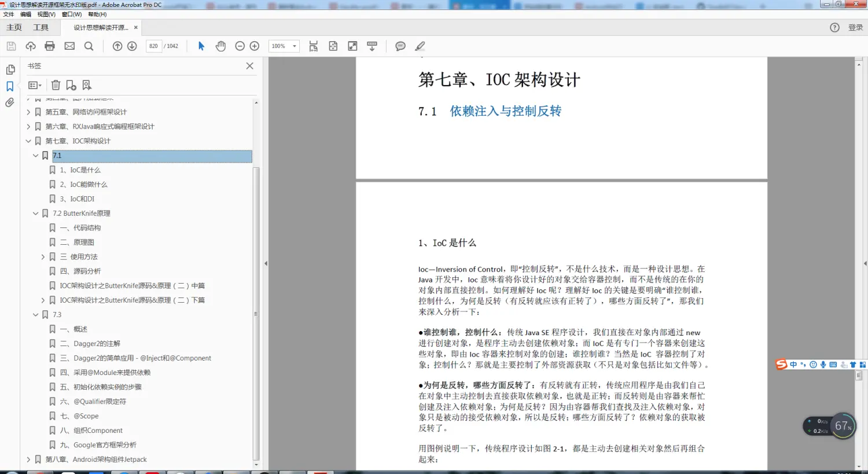Collapse the 7.2 ButterKnife原理 bookmark
This screenshot has width=868, height=474.
click(x=35, y=214)
